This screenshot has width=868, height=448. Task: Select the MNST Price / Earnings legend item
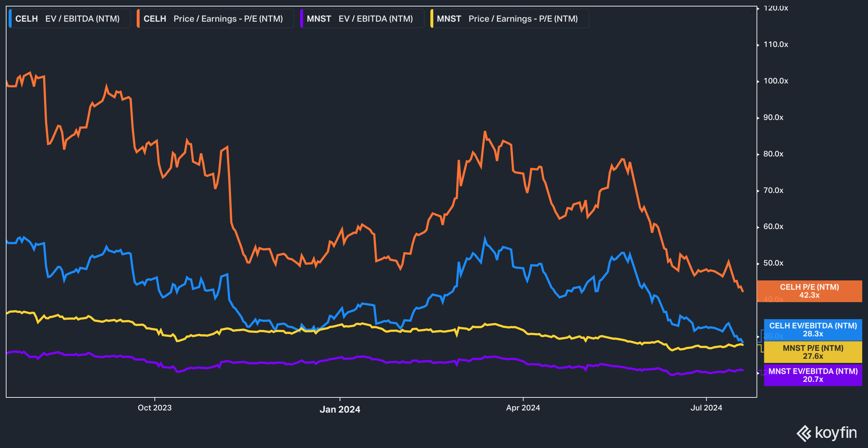tap(510, 19)
